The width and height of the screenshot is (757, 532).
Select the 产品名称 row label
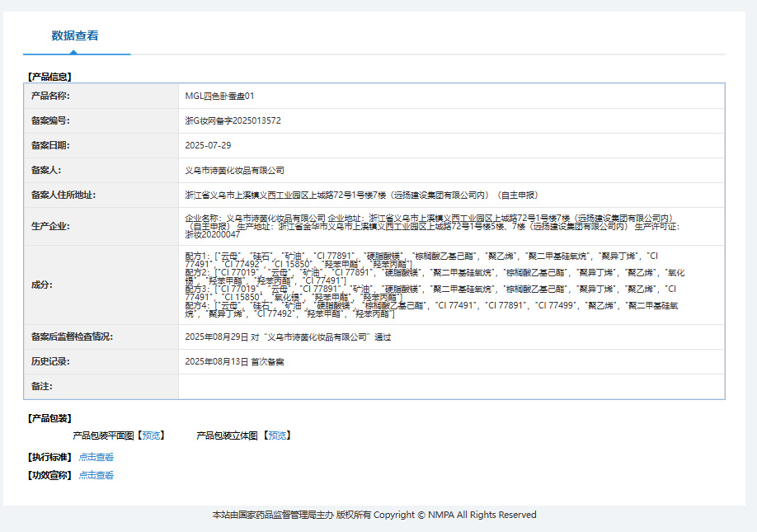point(50,96)
